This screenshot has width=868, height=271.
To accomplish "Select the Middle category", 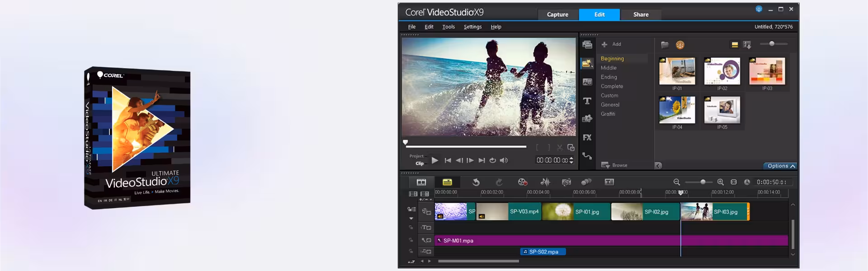I will pyautogui.click(x=609, y=68).
